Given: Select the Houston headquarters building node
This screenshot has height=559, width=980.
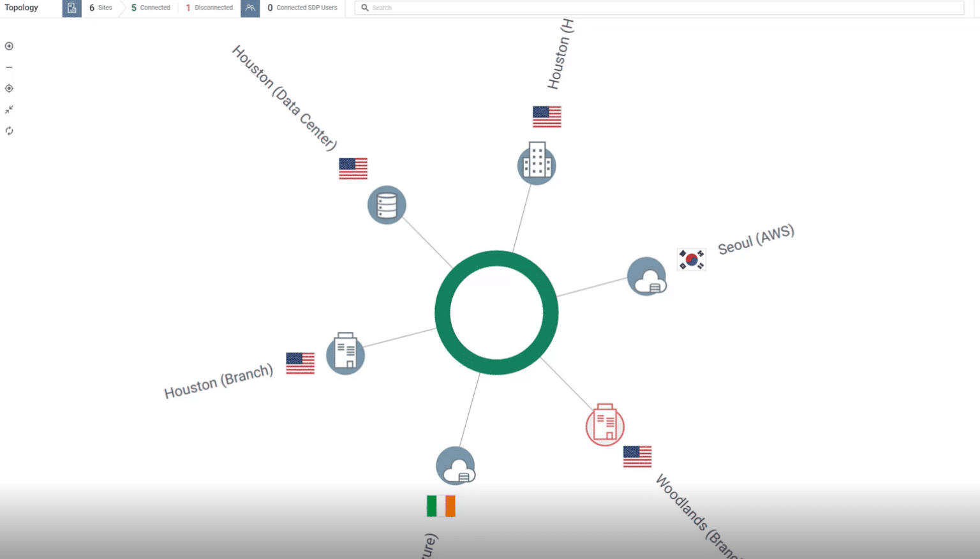Looking at the screenshot, I should click(537, 164).
